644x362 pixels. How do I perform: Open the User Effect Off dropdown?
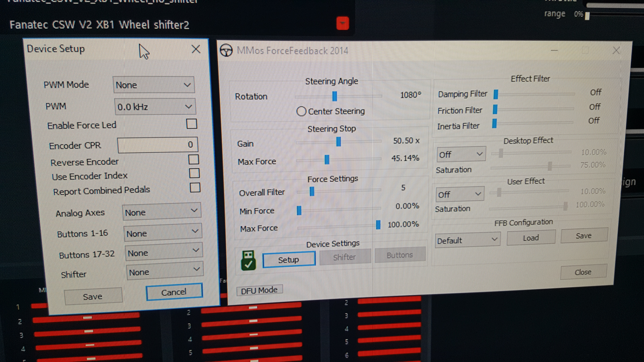click(x=460, y=194)
